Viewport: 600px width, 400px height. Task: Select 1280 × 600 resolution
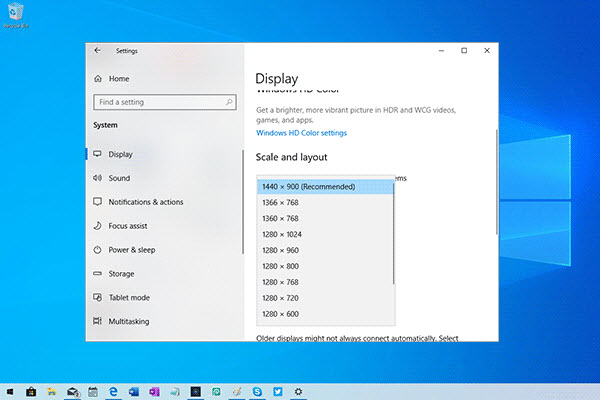click(x=325, y=314)
